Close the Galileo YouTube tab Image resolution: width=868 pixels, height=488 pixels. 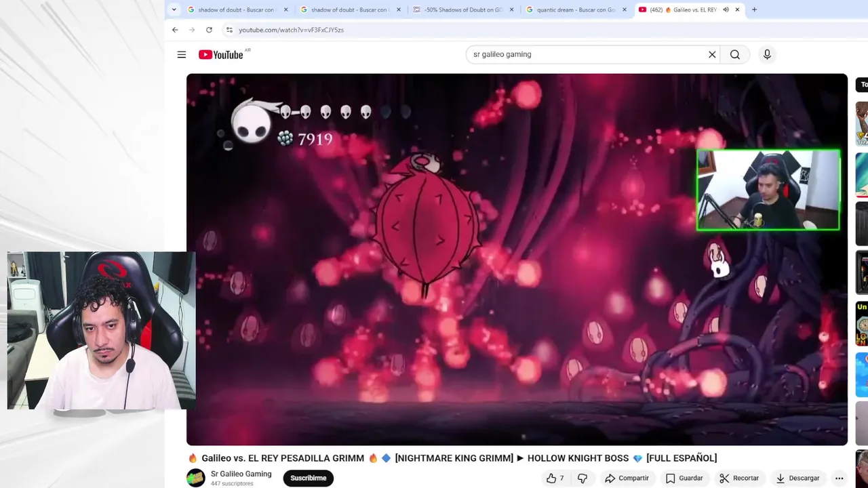point(738,9)
